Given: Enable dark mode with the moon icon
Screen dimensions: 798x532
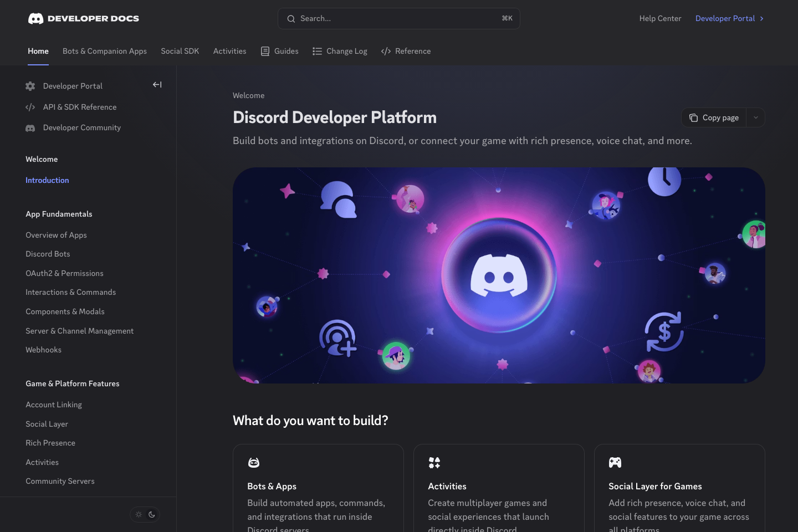Looking at the screenshot, I should point(151,514).
